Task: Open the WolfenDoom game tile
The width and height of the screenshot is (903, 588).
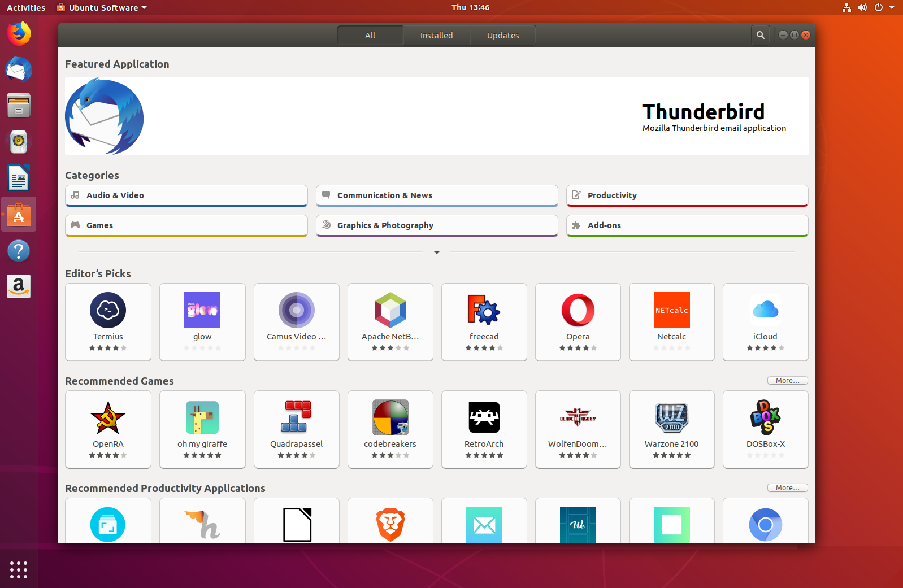Action: coord(578,429)
